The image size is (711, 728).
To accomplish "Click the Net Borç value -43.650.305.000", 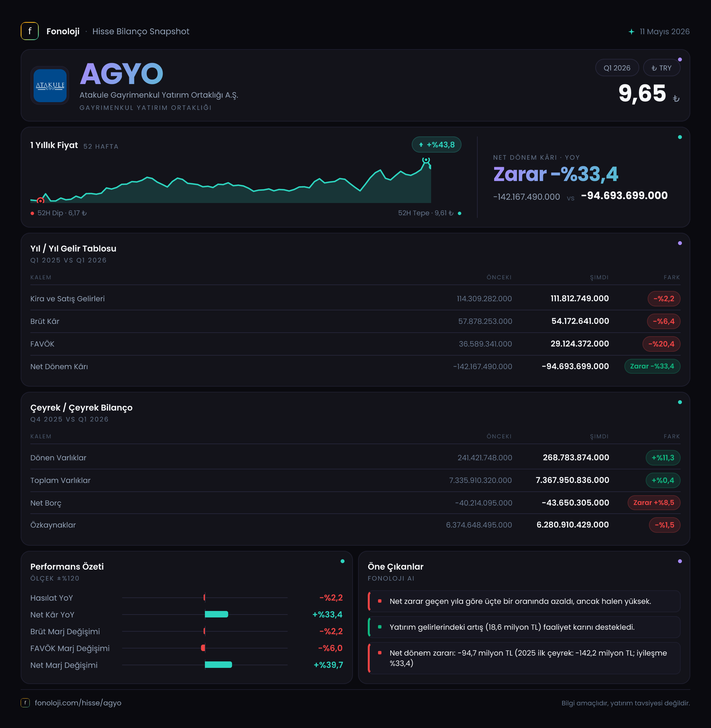I will click(x=576, y=503).
